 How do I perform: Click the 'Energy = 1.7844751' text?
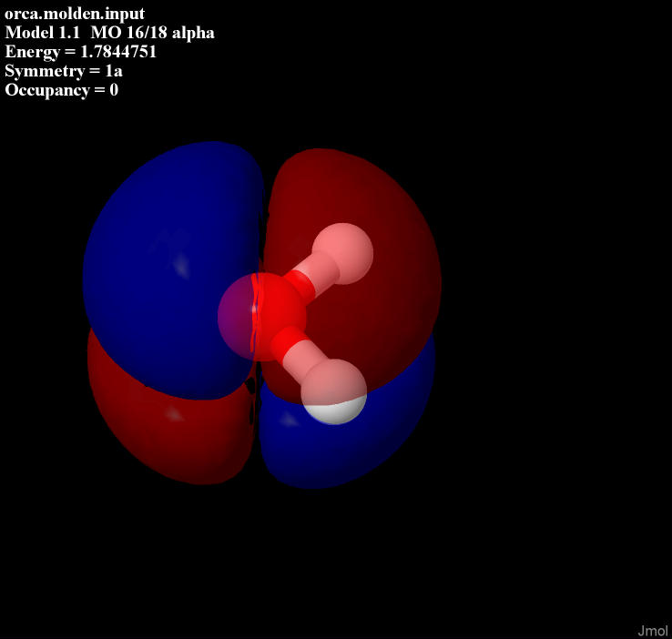point(80,52)
